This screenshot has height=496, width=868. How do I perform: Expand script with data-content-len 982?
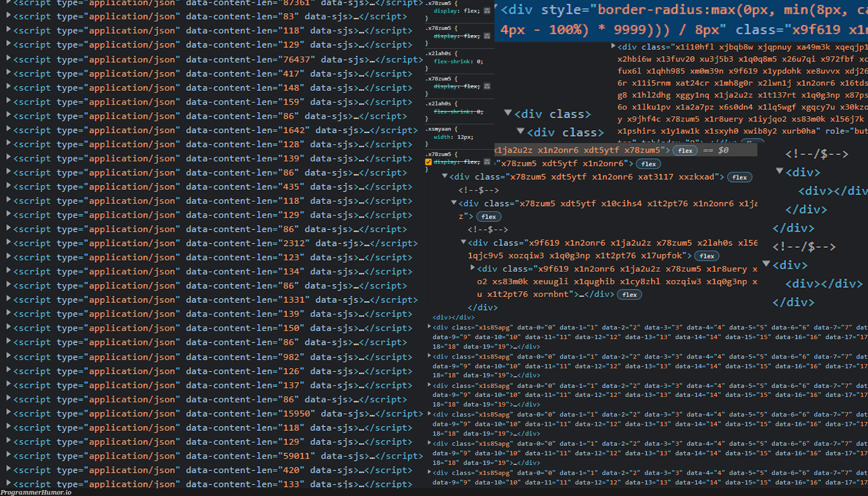tap(8, 356)
